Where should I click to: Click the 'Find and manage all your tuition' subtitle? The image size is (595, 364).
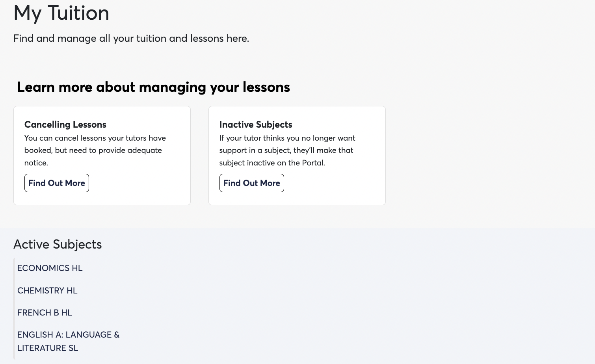coord(131,39)
